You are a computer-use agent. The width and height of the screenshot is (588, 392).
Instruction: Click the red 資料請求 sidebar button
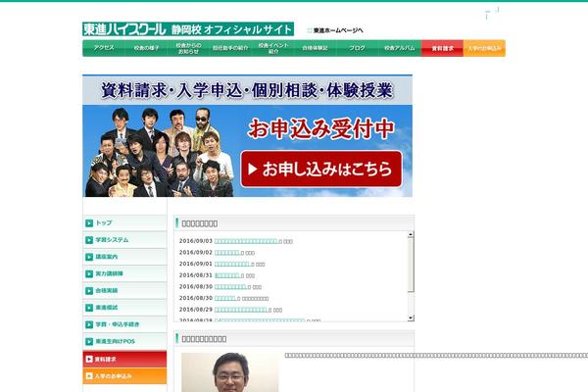(x=124, y=359)
